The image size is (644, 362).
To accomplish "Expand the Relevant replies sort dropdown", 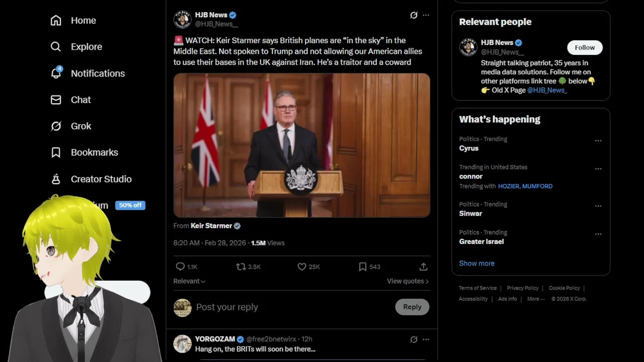I will click(x=189, y=281).
